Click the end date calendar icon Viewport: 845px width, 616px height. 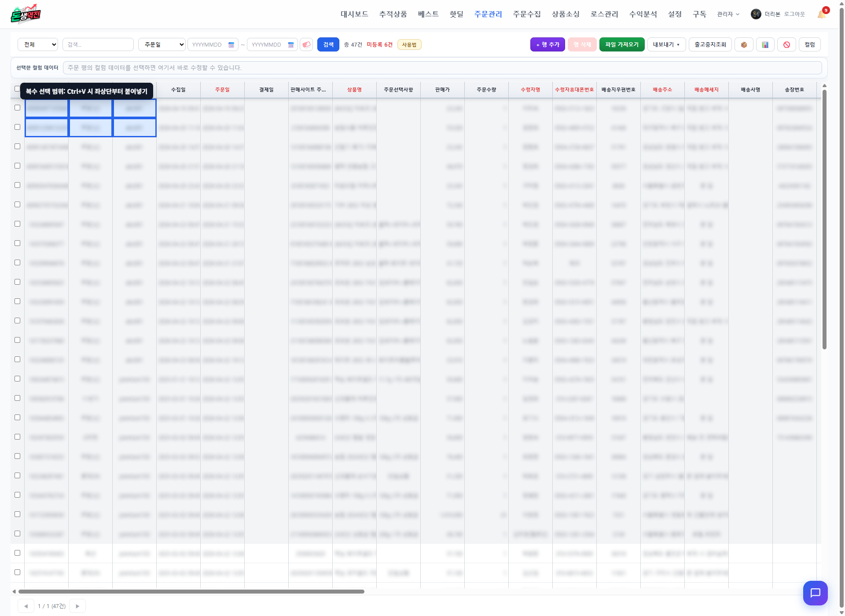[x=290, y=45]
